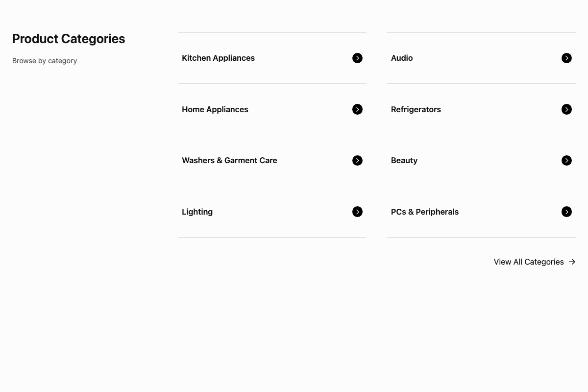Click the arrow icon beside Home Appliances

tap(358, 109)
